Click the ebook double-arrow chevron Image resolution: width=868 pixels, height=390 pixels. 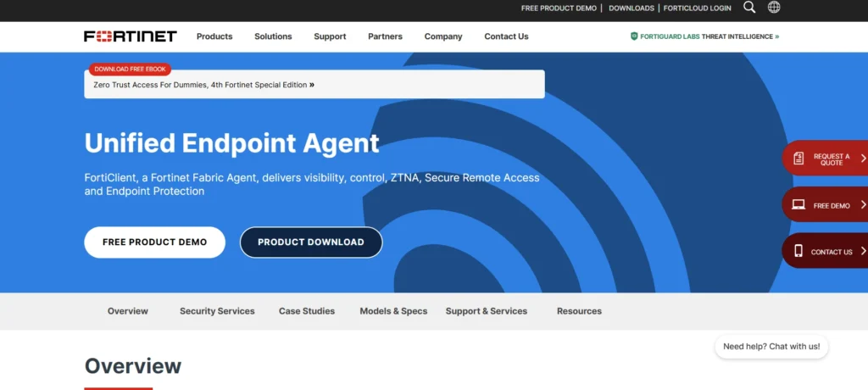click(312, 85)
